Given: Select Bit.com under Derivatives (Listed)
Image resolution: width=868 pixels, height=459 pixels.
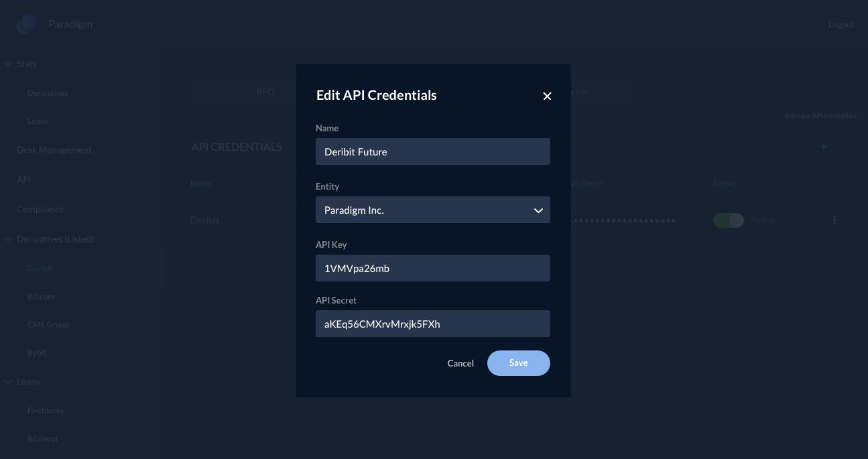Looking at the screenshot, I should [41, 296].
